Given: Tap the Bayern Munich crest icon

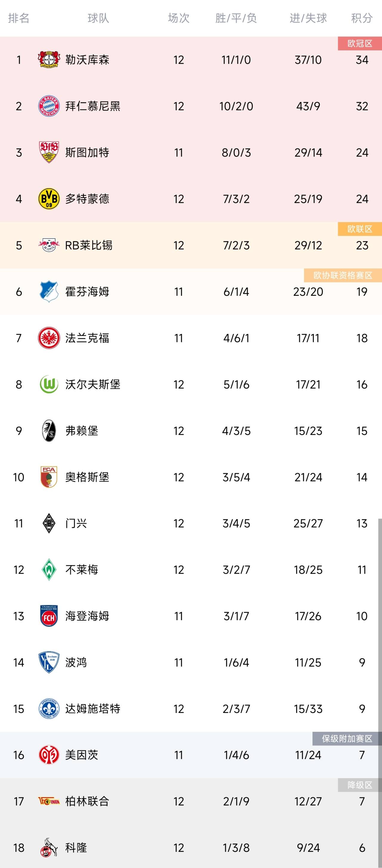Looking at the screenshot, I should point(49,106).
